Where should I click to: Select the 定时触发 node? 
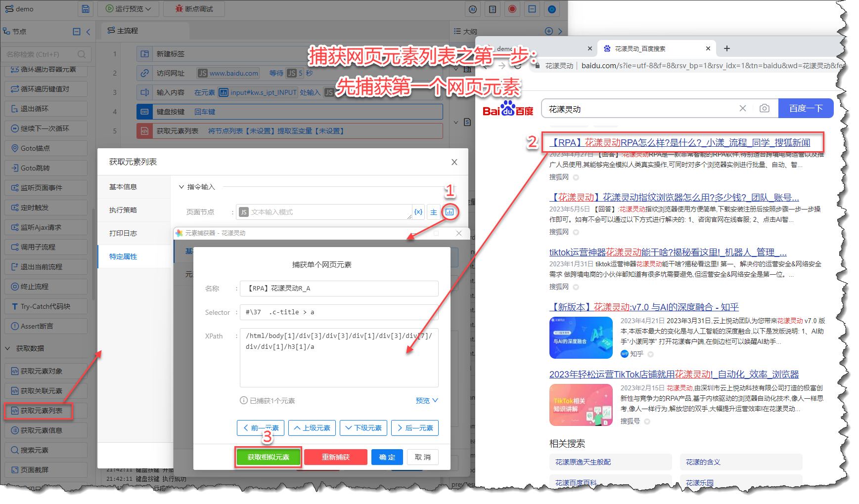click(x=46, y=208)
